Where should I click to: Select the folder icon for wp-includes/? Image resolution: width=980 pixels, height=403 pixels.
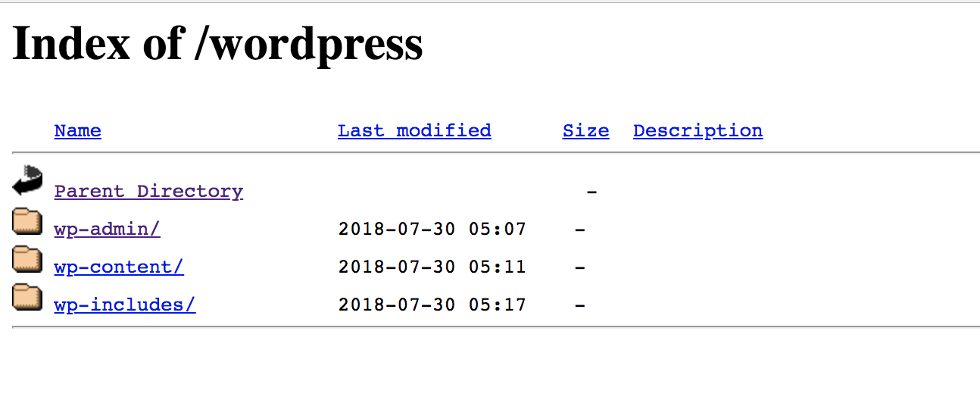pyautogui.click(x=27, y=297)
